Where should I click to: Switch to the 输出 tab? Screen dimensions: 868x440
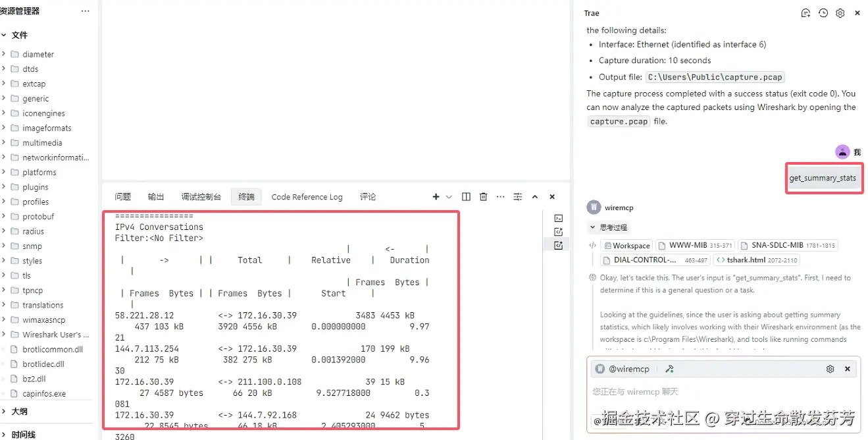(155, 196)
